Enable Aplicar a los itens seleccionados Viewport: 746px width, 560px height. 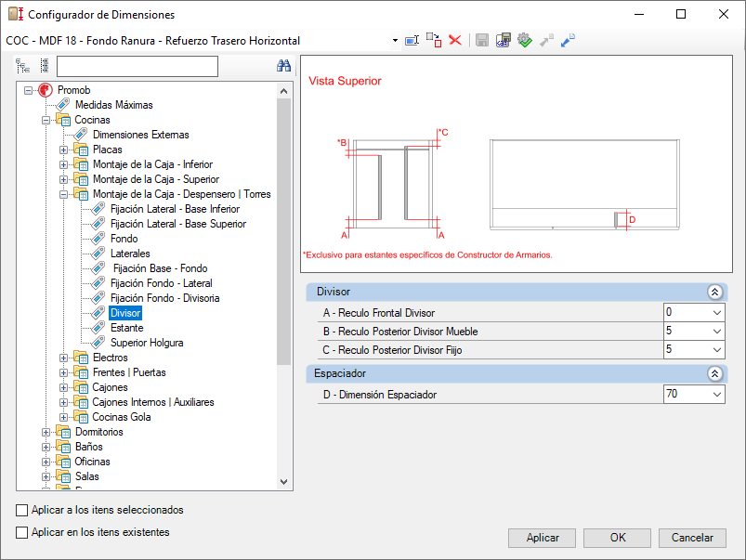click(22, 510)
